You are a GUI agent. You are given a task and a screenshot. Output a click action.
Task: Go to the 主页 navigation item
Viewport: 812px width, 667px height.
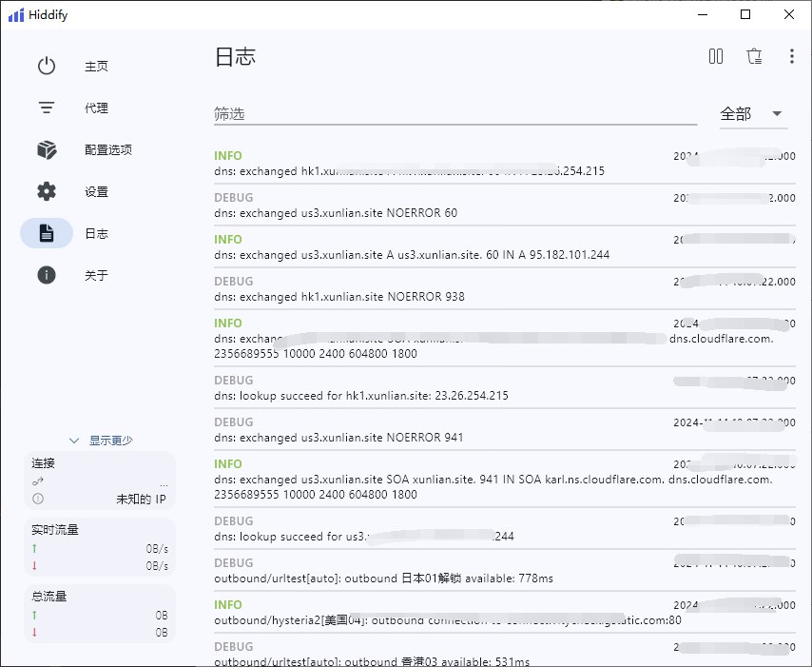[96, 67]
